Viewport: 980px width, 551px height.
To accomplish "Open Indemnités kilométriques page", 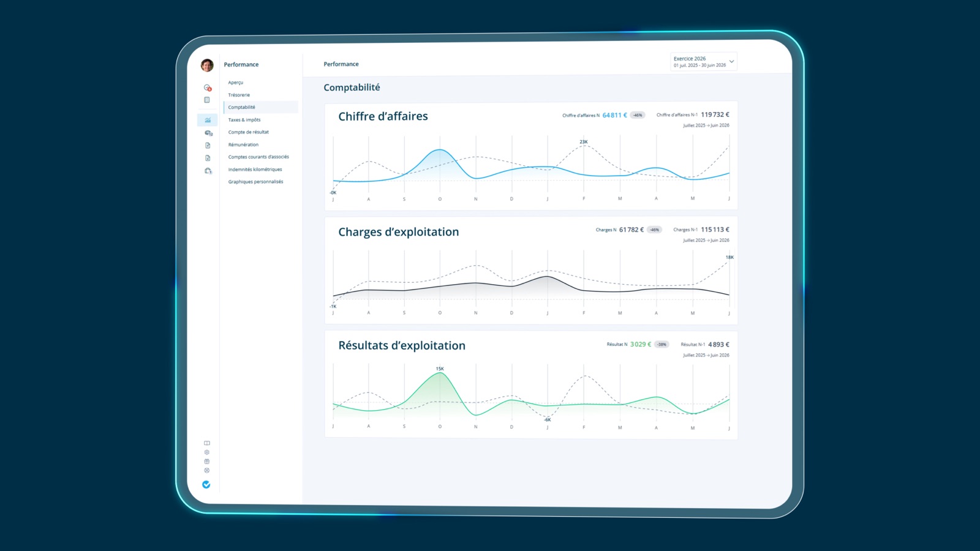I will click(x=255, y=170).
